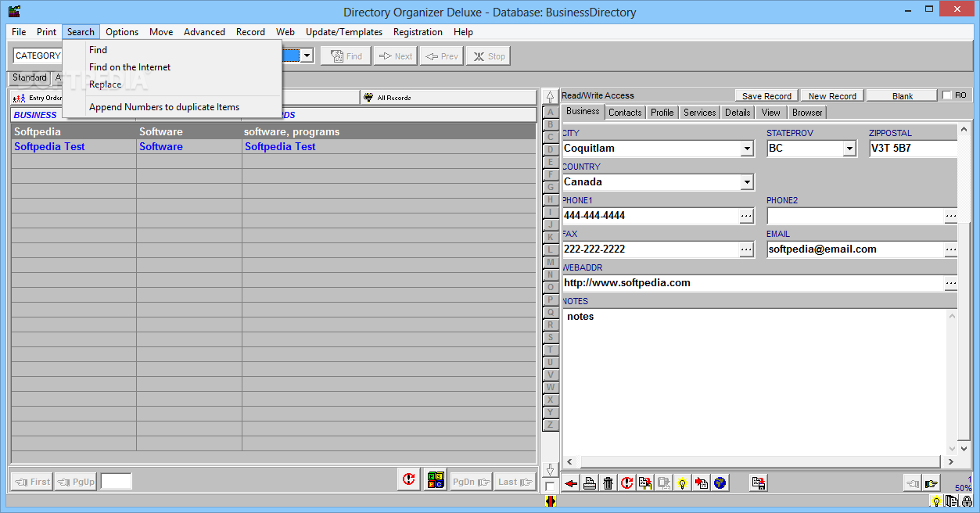Open the Advanced menu

tap(204, 32)
